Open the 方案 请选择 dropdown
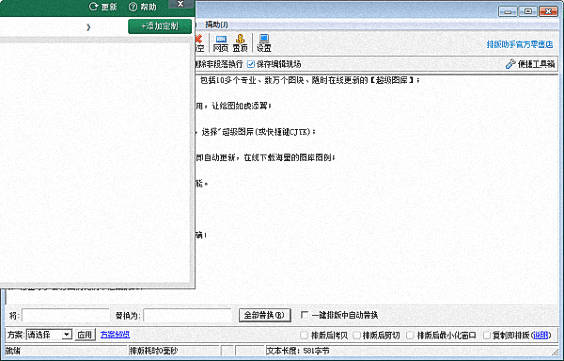 point(49,335)
